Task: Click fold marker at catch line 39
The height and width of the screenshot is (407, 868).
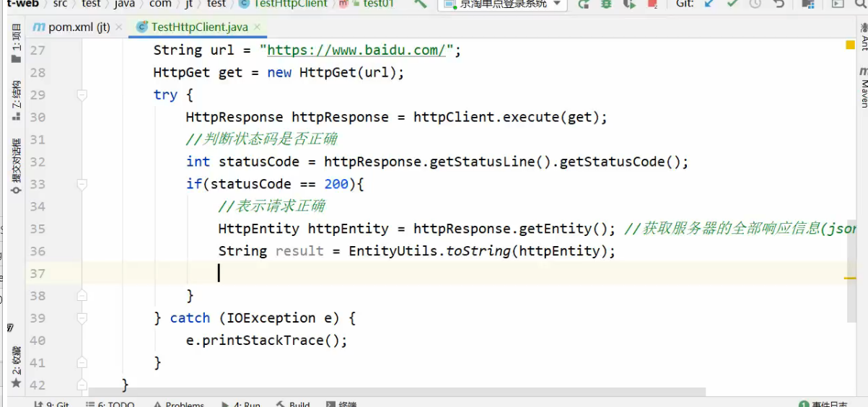Action: coord(82,318)
